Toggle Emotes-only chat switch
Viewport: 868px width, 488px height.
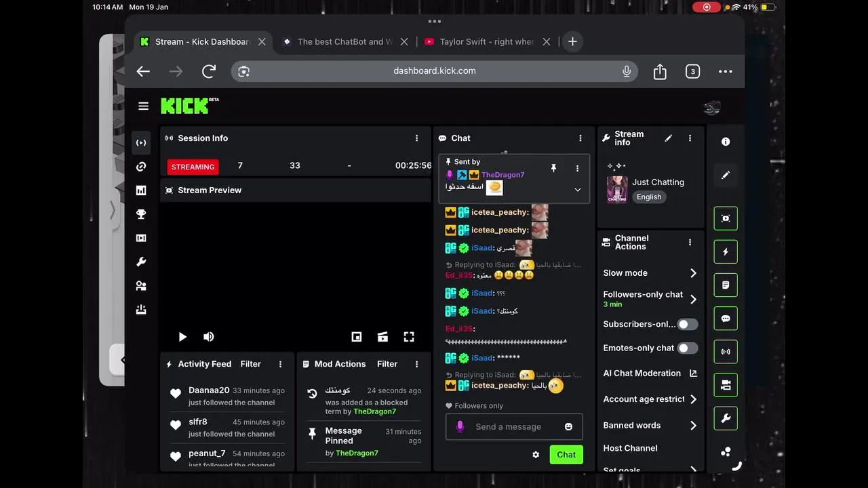click(688, 348)
